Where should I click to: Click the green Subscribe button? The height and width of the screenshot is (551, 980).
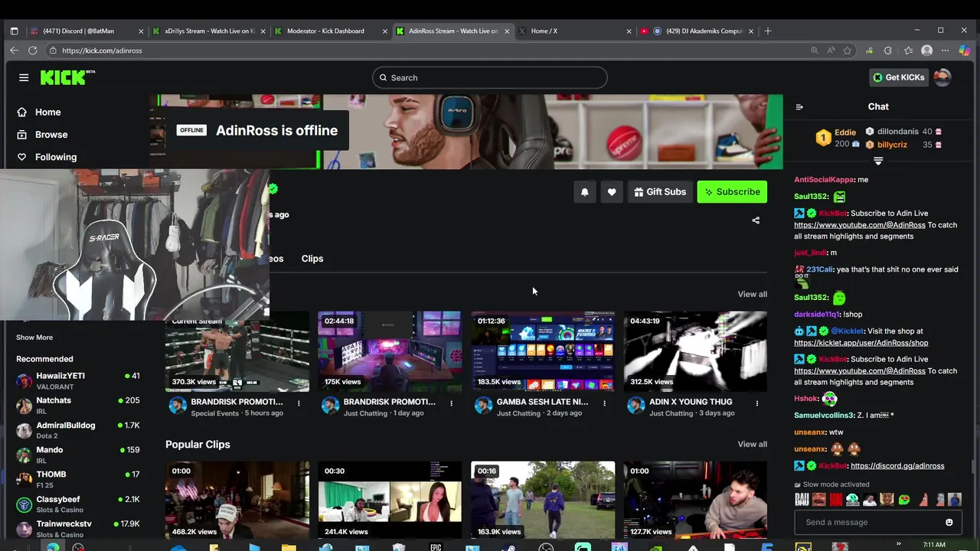tap(732, 192)
